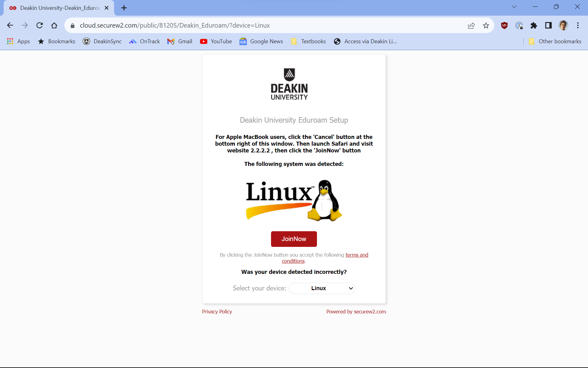Open the Other bookmarks folder
This screenshot has height=368, width=588.
pyautogui.click(x=555, y=41)
